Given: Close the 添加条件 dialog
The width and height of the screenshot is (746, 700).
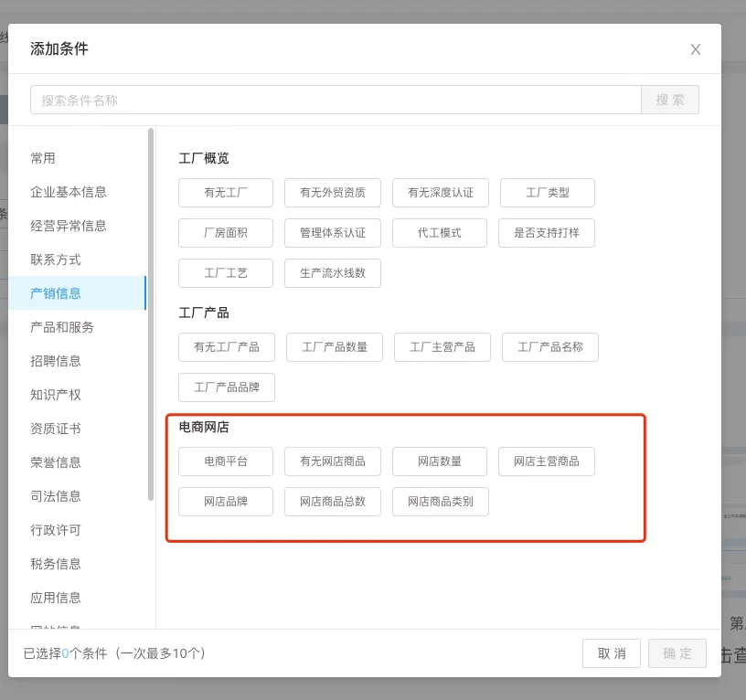Looking at the screenshot, I should 696,49.
